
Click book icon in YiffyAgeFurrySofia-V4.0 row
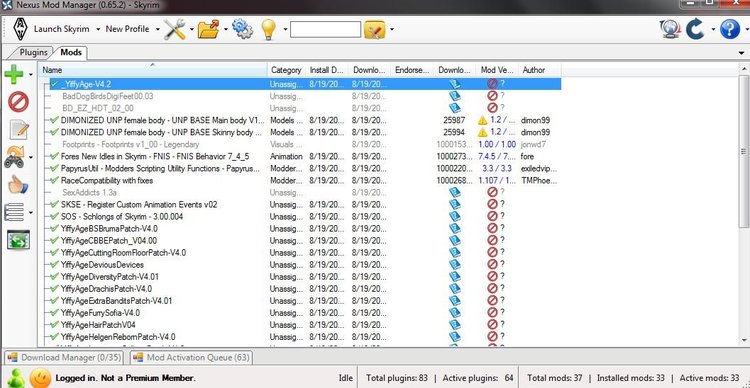pyautogui.click(x=455, y=313)
